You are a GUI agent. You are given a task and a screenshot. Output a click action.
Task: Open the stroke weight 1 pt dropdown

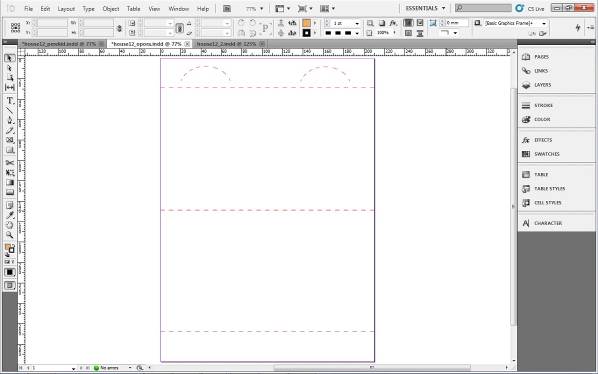(x=357, y=24)
